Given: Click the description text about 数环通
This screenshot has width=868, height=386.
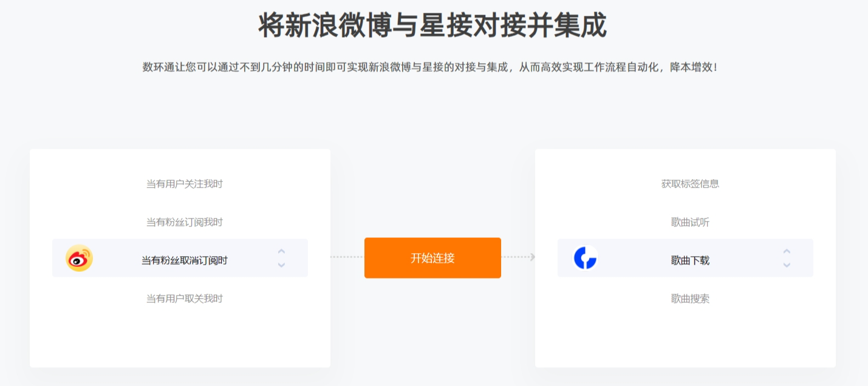Looking at the screenshot, I should (430, 67).
